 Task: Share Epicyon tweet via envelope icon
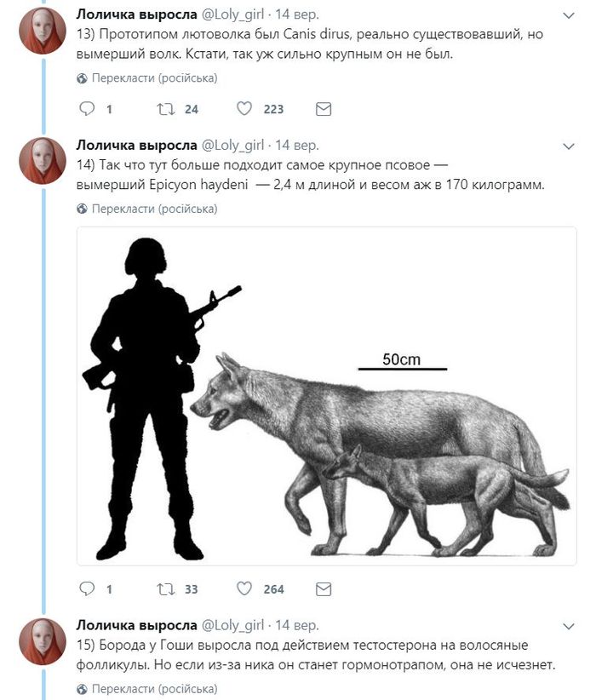tap(324, 588)
